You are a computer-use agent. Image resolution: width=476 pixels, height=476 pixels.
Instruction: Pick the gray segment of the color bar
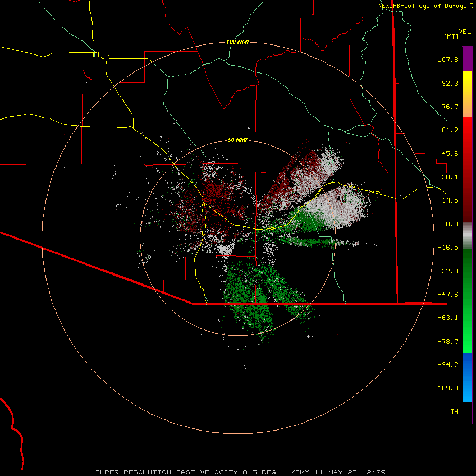pos(467,235)
